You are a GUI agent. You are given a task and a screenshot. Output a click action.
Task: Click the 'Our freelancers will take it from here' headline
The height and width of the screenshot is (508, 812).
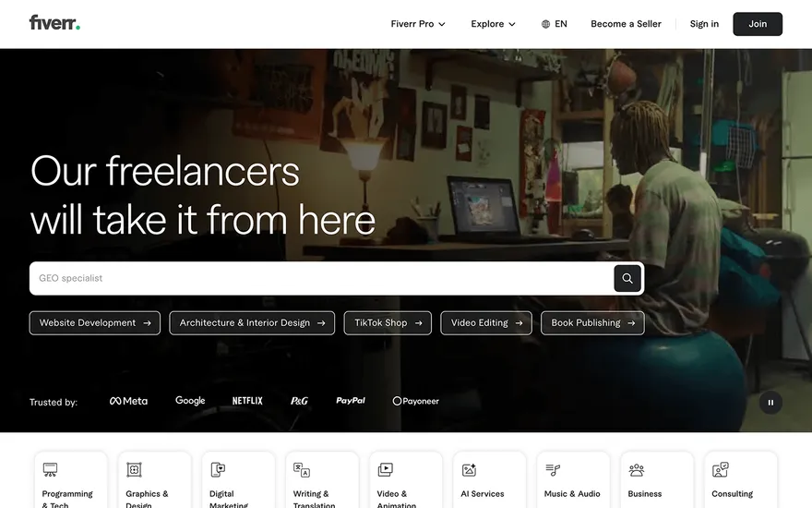pyautogui.click(x=202, y=196)
